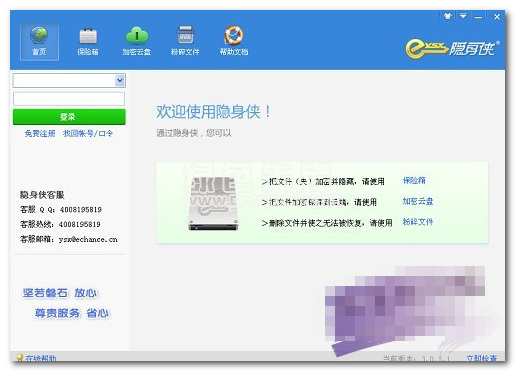Select customer email ysx@echance.cn text
The image size is (516, 372).
[x=88, y=239]
